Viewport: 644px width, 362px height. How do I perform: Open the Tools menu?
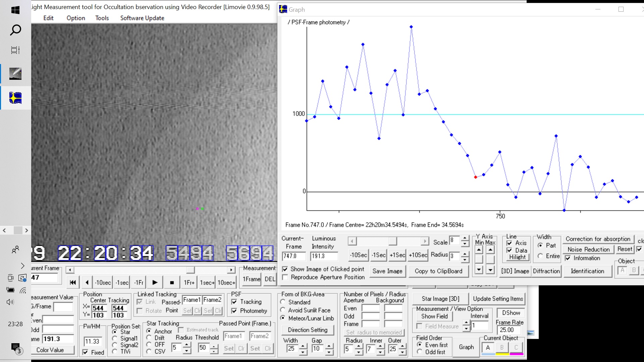[x=102, y=18]
